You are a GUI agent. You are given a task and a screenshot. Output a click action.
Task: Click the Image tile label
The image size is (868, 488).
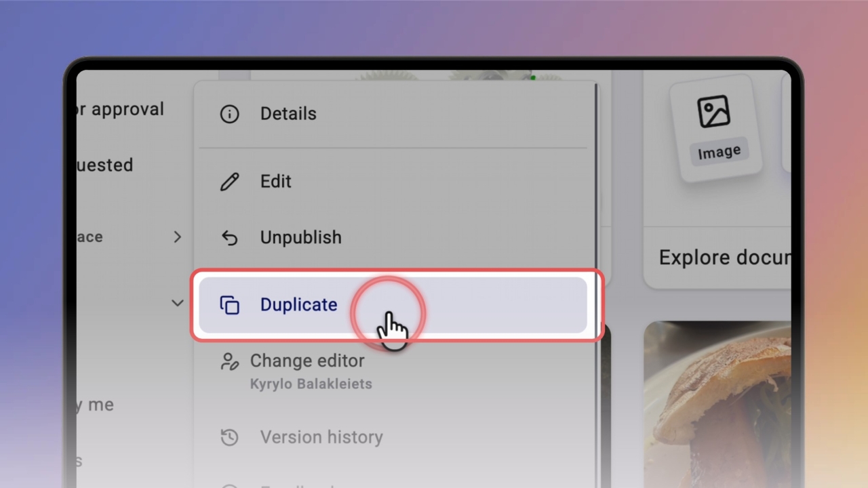pyautogui.click(x=719, y=152)
